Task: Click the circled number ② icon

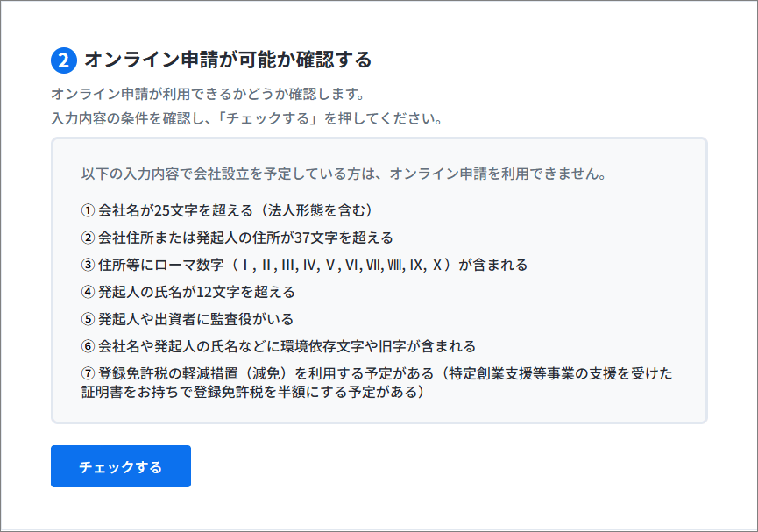Action: click(x=88, y=238)
